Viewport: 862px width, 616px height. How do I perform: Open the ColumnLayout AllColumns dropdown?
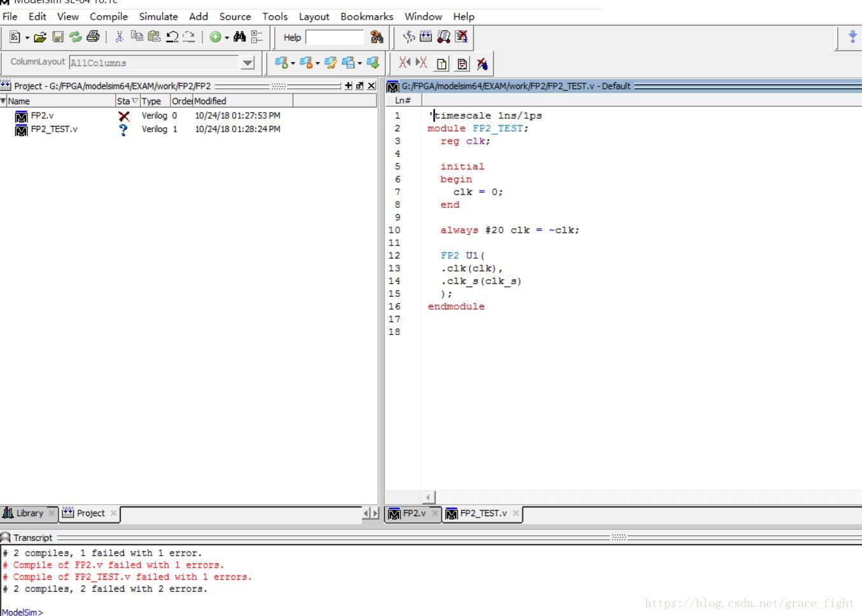coord(248,62)
